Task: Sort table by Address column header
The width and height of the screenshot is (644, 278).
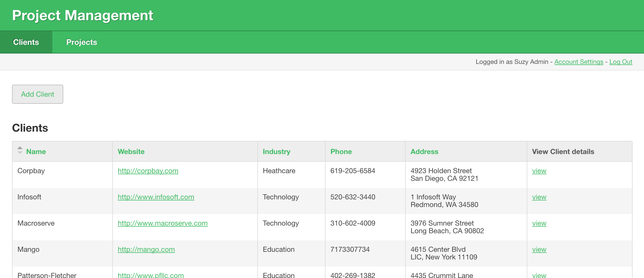Action: 425,152
